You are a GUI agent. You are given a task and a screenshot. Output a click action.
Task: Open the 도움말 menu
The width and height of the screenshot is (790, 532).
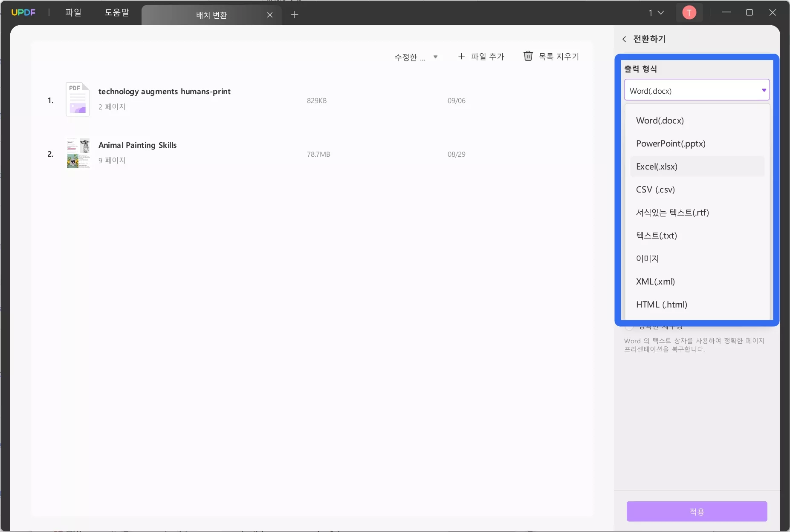tap(117, 12)
